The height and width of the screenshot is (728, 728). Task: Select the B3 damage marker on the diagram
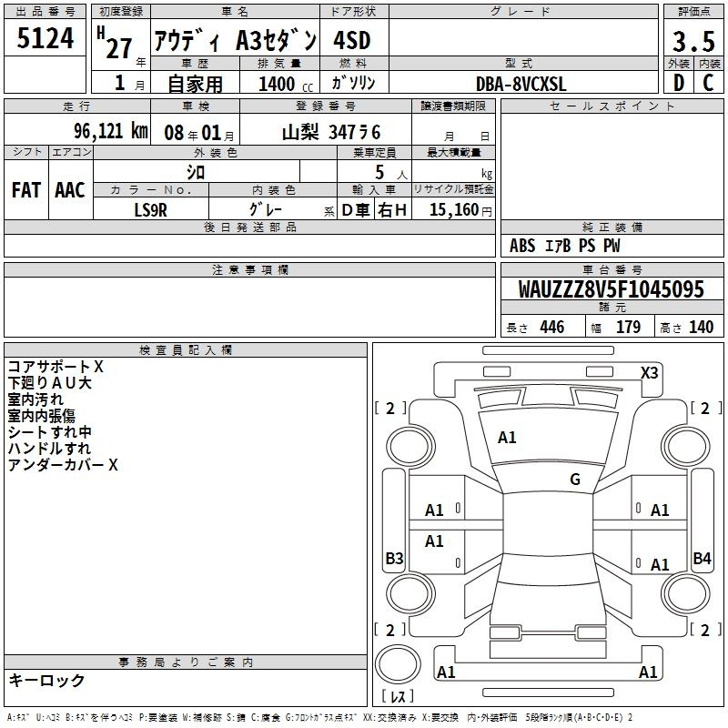pos(394,559)
